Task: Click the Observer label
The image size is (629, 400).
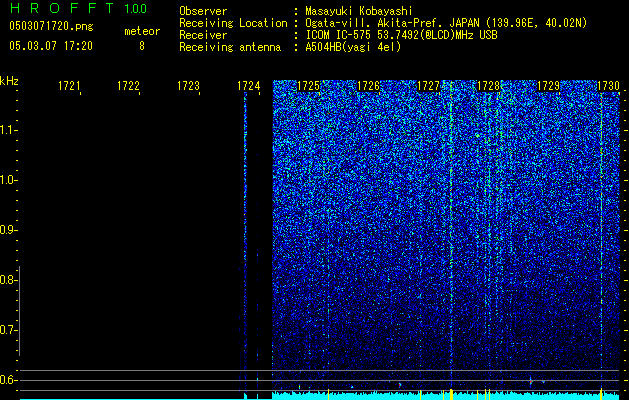Action: tap(203, 11)
